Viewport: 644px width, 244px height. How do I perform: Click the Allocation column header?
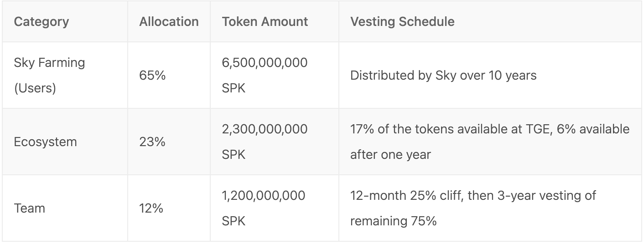[169, 22]
